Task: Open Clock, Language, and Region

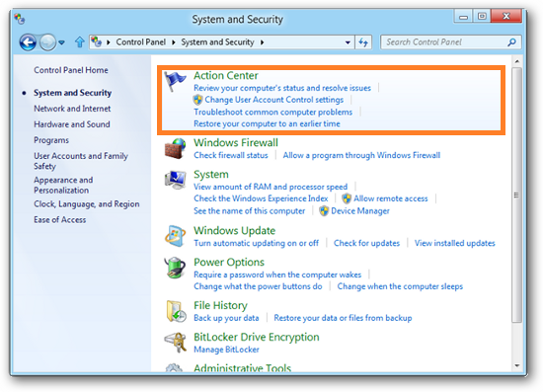Action: coord(87,204)
